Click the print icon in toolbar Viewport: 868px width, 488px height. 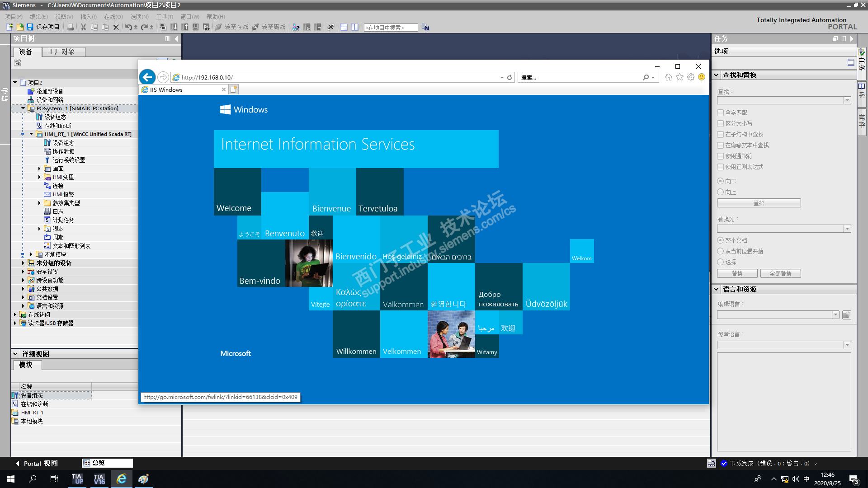pyautogui.click(x=71, y=27)
